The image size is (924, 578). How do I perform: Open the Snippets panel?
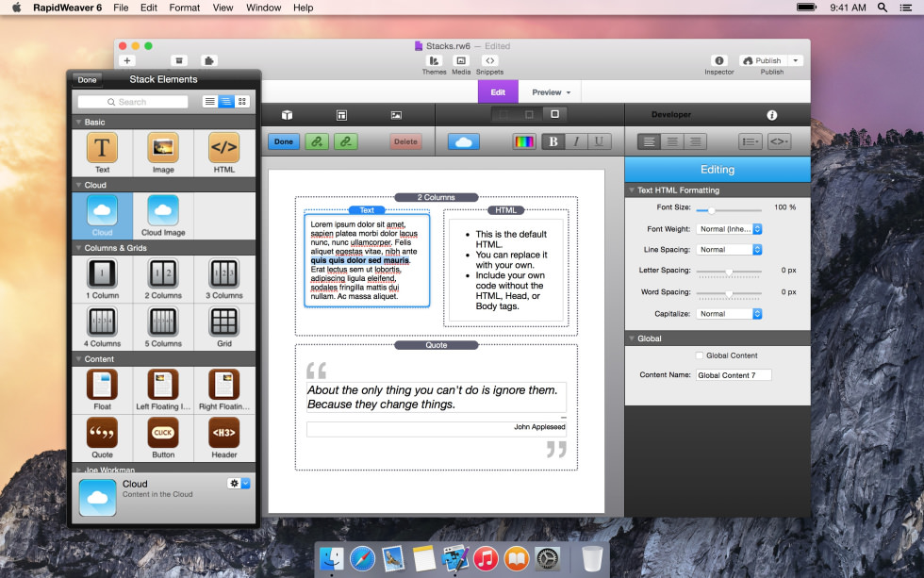pos(489,65)
